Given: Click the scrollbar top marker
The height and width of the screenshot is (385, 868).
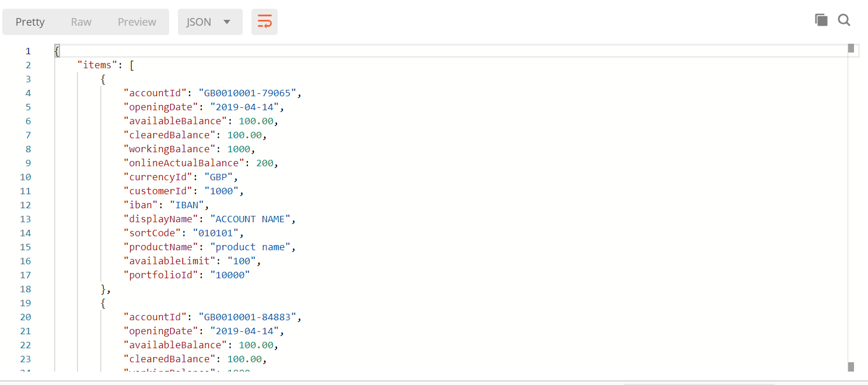Looking at the screenshot, I should click(850, 48).
